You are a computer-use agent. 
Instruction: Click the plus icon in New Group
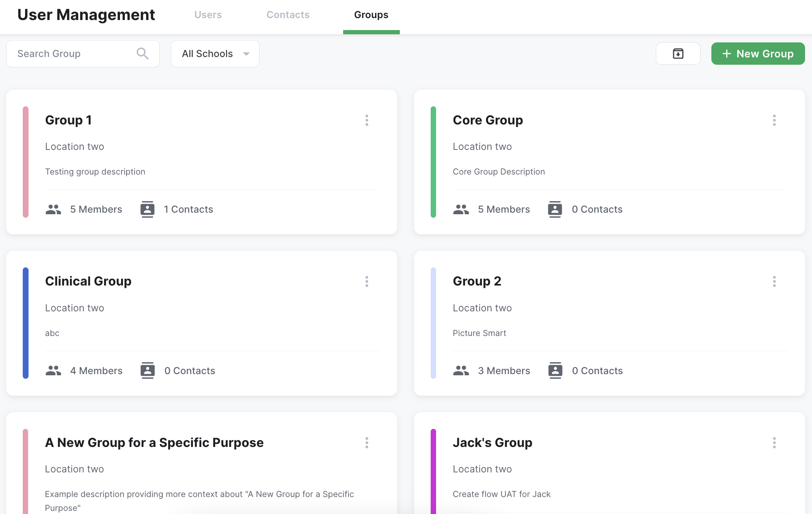click(x=727, y=54)
